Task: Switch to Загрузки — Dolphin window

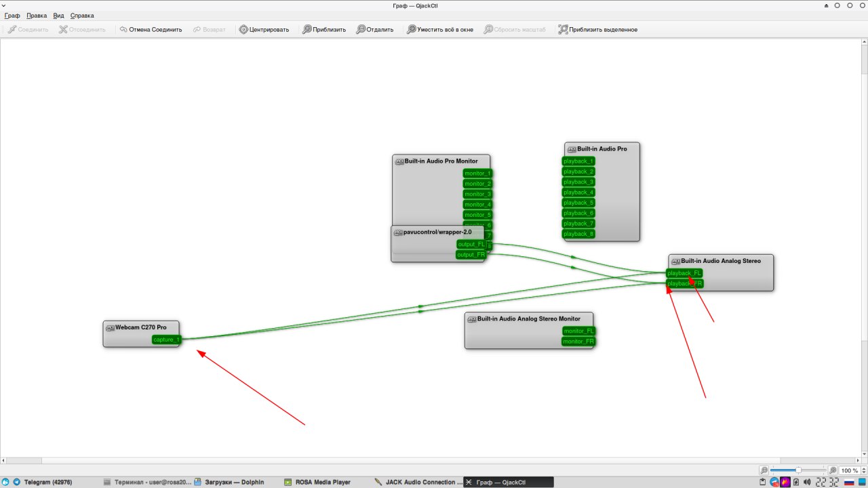Action: [x=237, y=483]
